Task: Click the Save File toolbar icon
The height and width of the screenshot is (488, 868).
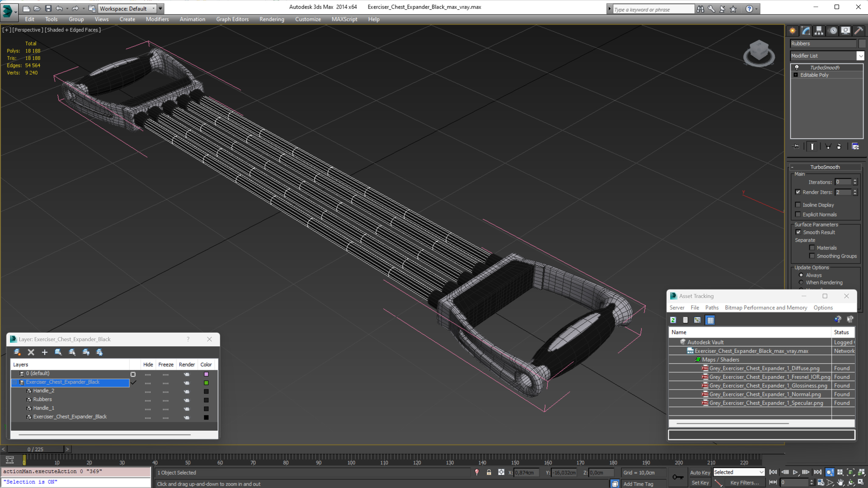Action: [48, 9]
